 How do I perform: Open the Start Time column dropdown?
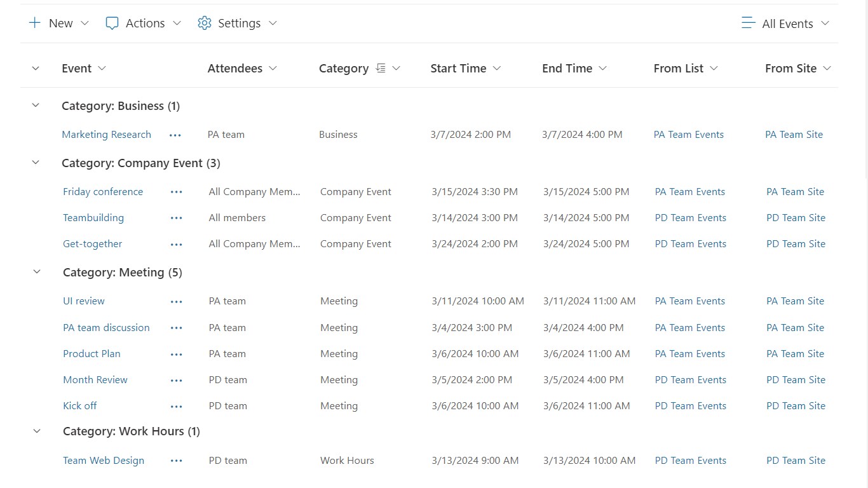coord(497,69)
